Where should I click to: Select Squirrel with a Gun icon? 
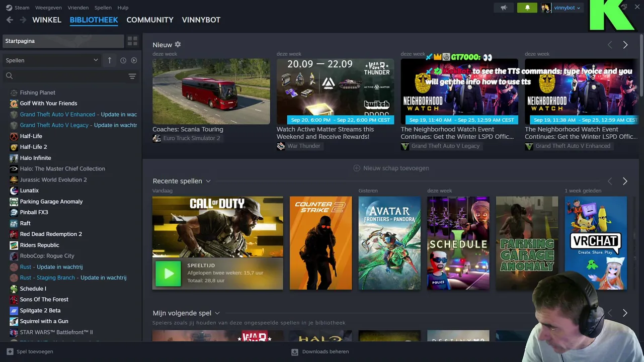click(14, 321)
